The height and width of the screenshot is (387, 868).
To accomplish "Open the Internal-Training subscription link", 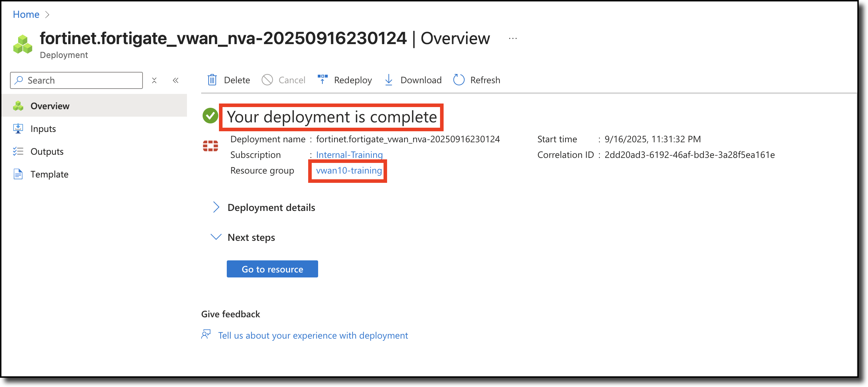I will pyautogui.click(x=349, y=154).
